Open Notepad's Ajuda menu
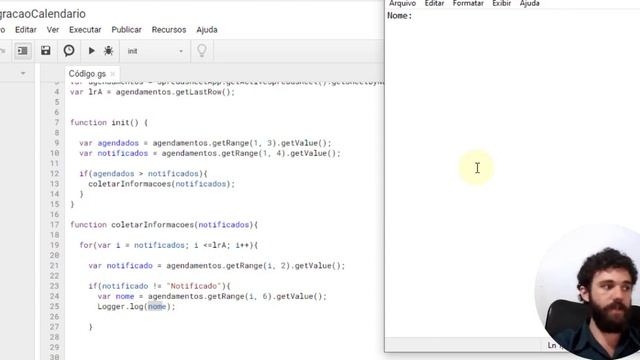The width and height of the screenshot is (640, 360). [529, 3]
